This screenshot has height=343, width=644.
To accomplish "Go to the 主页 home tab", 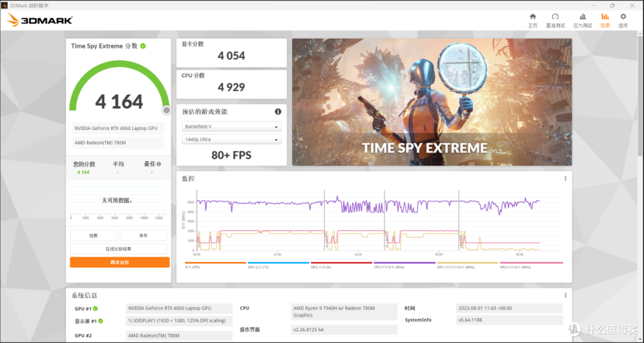I will [x=532, y=20].
